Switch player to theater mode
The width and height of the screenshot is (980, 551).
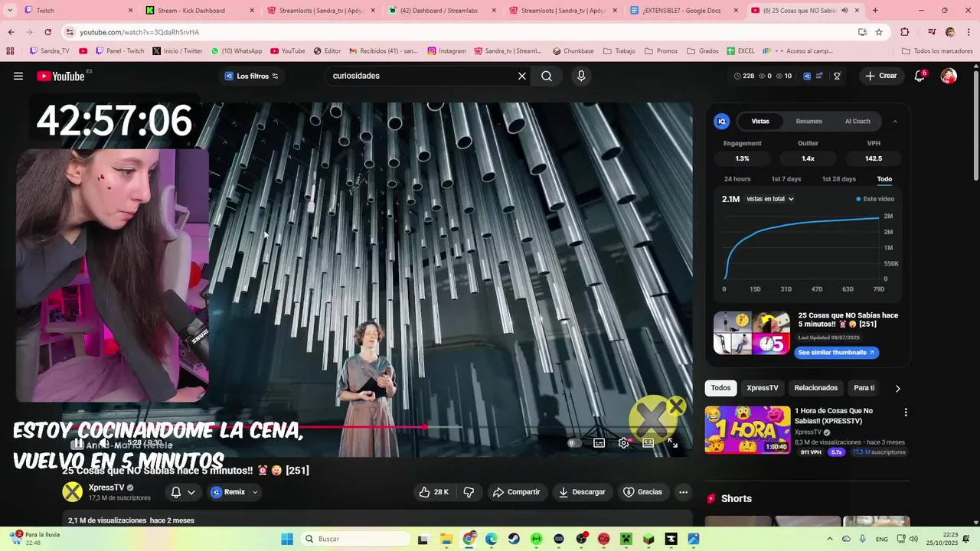tap(648, 442)
